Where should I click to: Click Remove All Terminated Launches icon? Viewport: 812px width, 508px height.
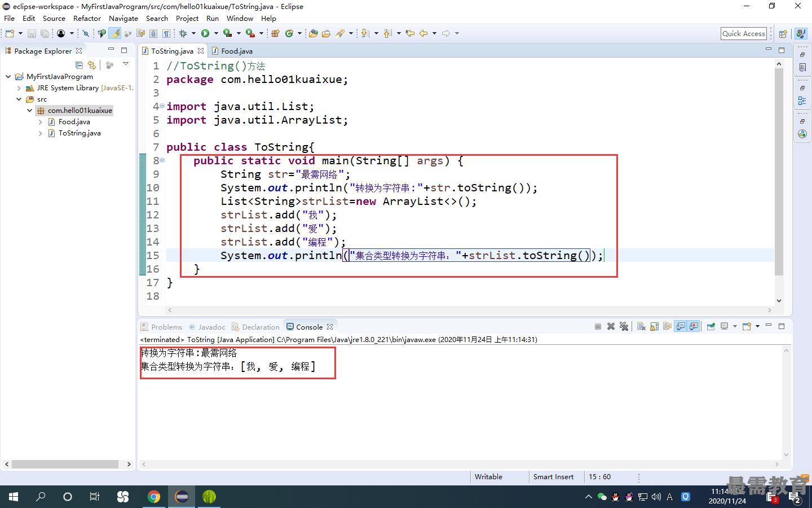tap(624, 326)
